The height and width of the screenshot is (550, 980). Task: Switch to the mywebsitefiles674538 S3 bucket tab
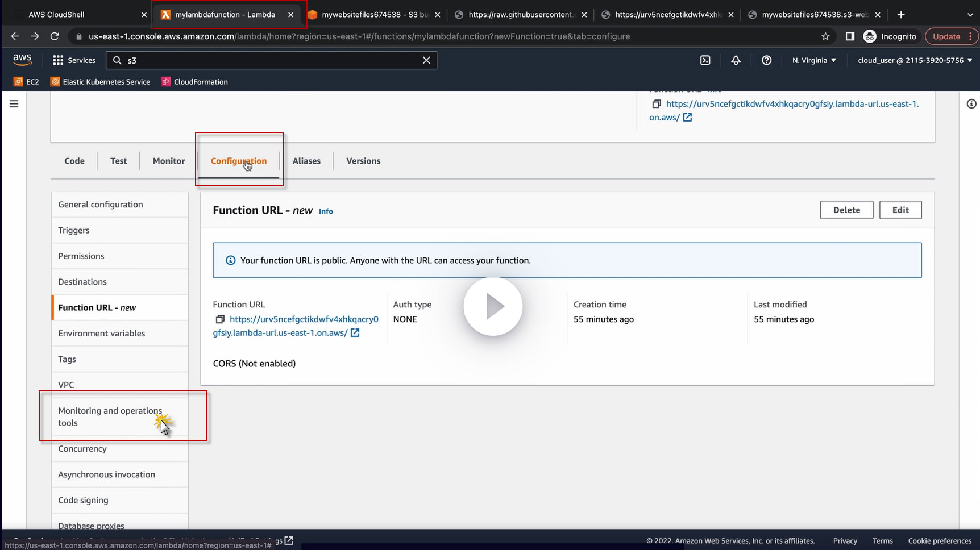coord(375,15)
